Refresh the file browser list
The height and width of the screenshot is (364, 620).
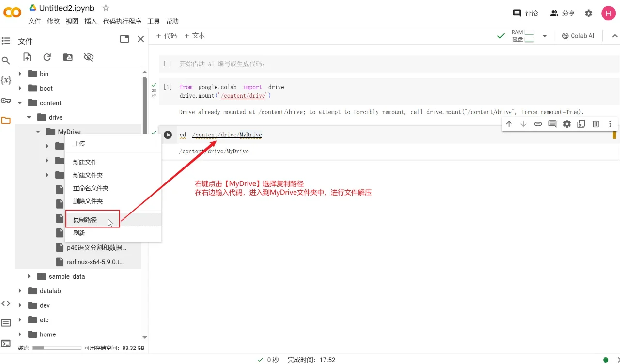47,57
